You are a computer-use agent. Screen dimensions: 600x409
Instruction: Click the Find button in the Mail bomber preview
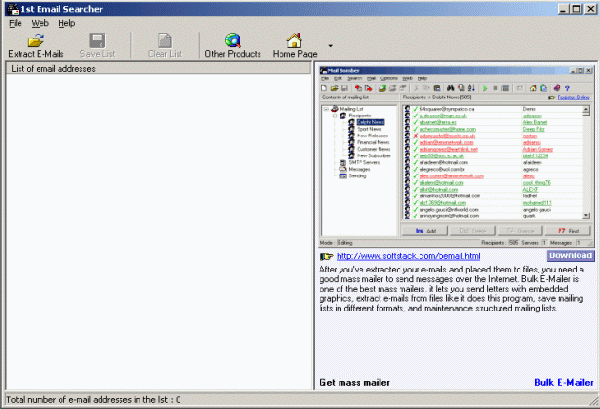pyautogui.click(x=569, y=230)
